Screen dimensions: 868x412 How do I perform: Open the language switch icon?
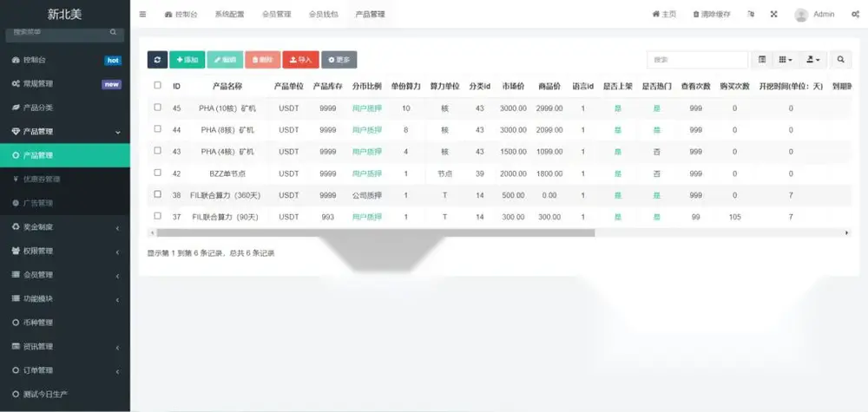[x=751, y=15]
